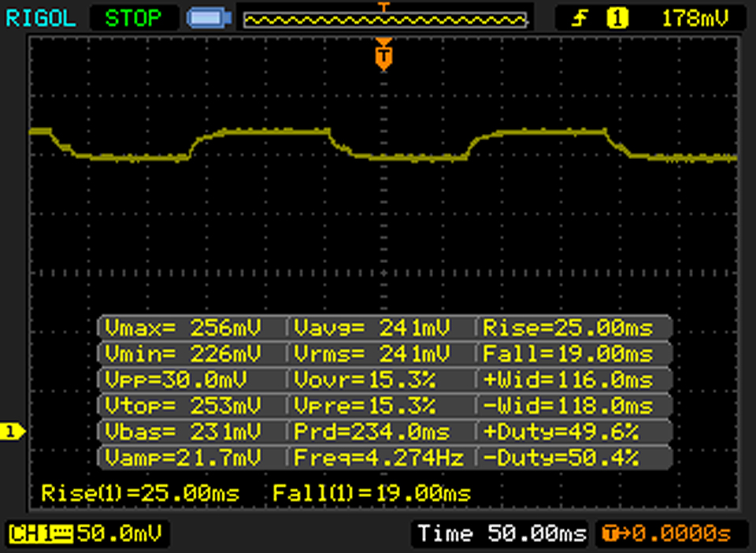The width and height of the screenshot is (756, 553).
Task: Click the Fall=19.00ms table entry
Action: tap(568, 354)
